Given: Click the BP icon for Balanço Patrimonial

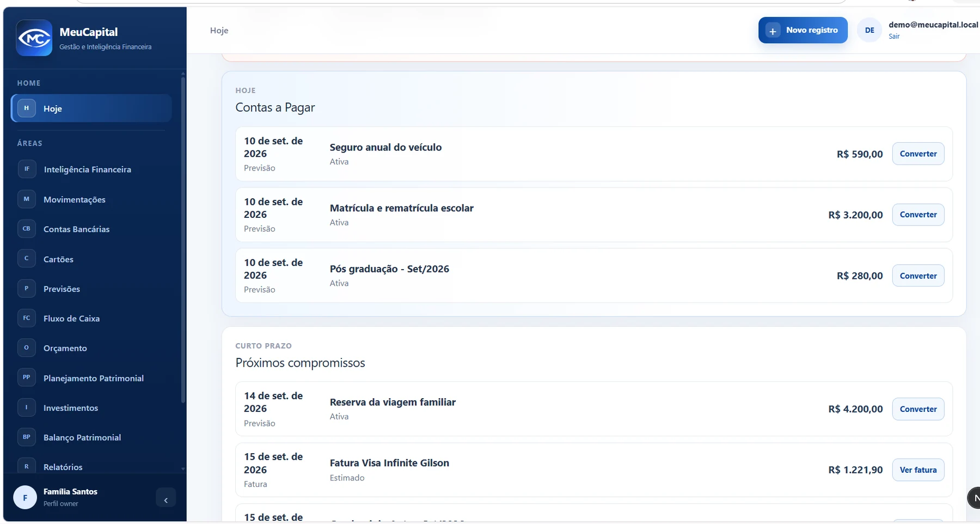Looking at the screenshot, I should (x=26, y=437).
